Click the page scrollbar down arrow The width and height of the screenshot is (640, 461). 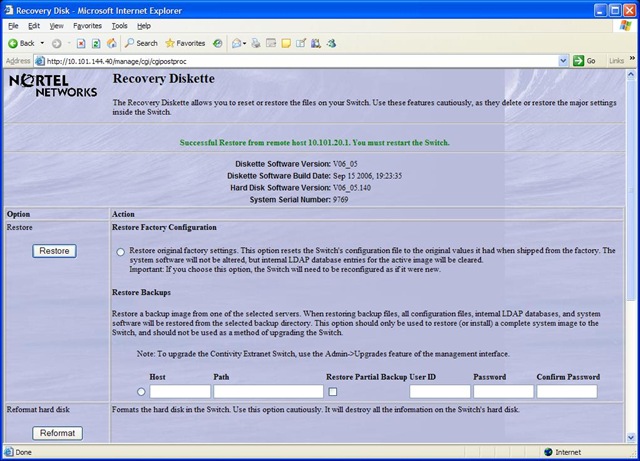(x=631, y=437)
